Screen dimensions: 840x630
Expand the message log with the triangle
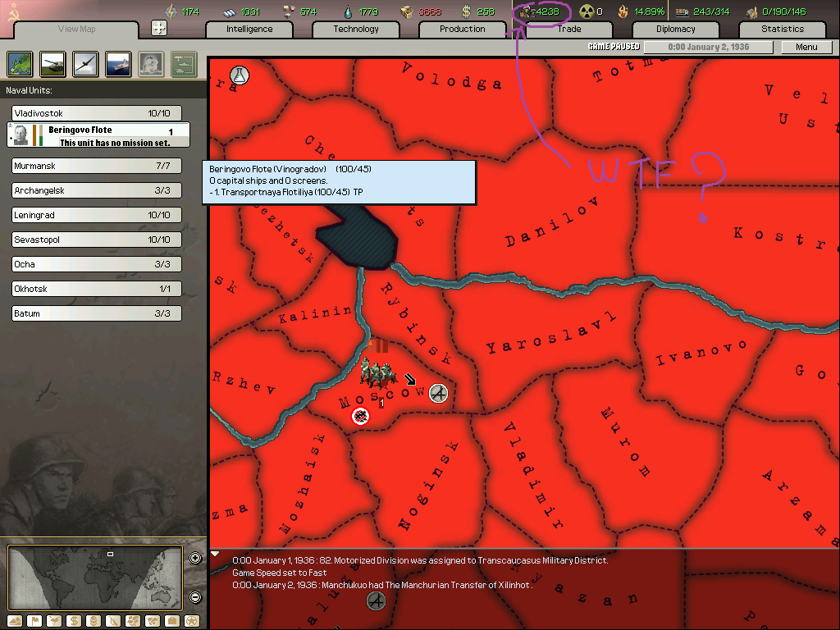(215, 554)
